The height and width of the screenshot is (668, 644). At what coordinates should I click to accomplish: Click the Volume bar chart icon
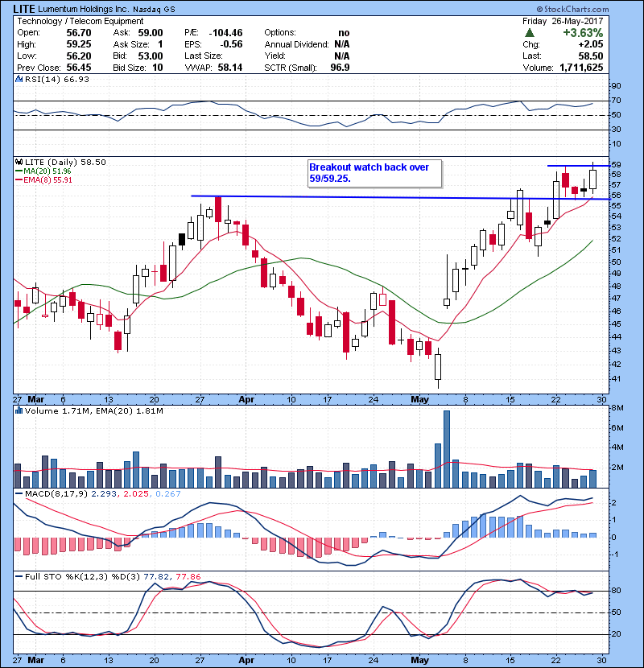click(19, 411)
